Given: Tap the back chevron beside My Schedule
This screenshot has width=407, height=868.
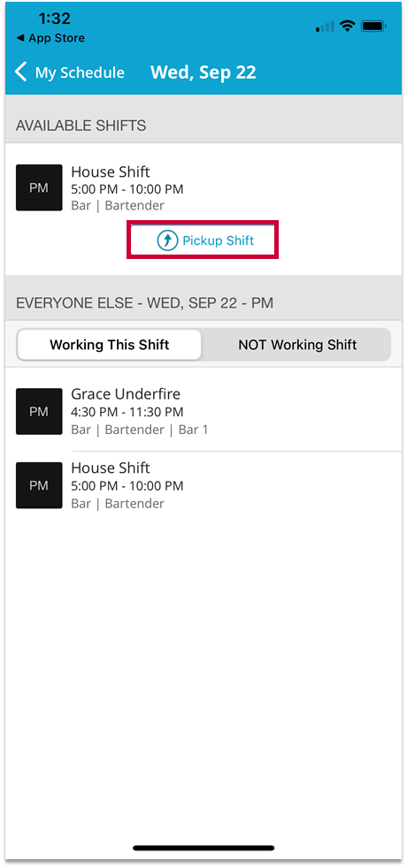Looking at the screenshot, I should coord(21,72).
